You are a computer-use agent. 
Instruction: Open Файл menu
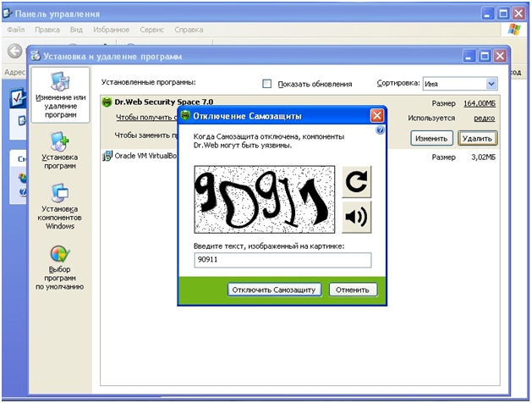click(x=16, y=30)
